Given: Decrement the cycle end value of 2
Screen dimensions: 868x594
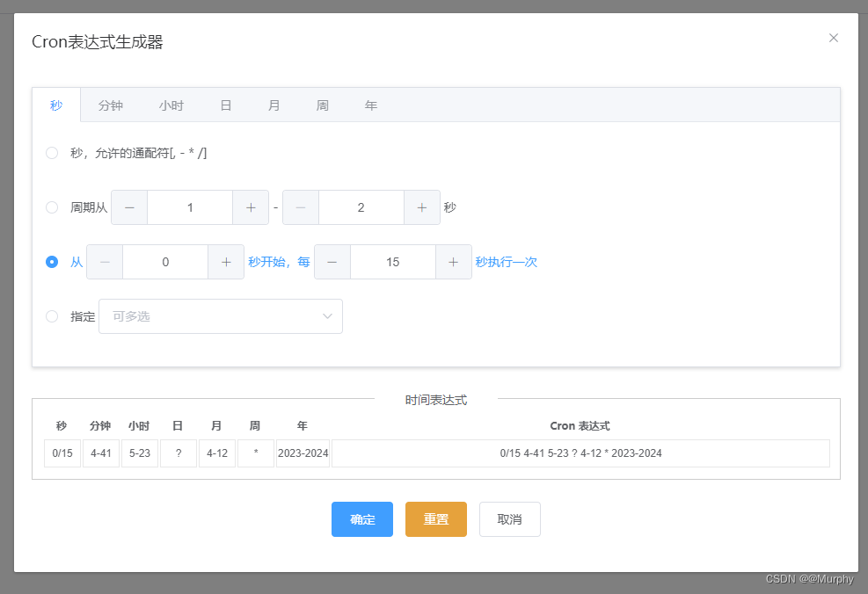Looking at the screenshot, I should pos(300,207).
